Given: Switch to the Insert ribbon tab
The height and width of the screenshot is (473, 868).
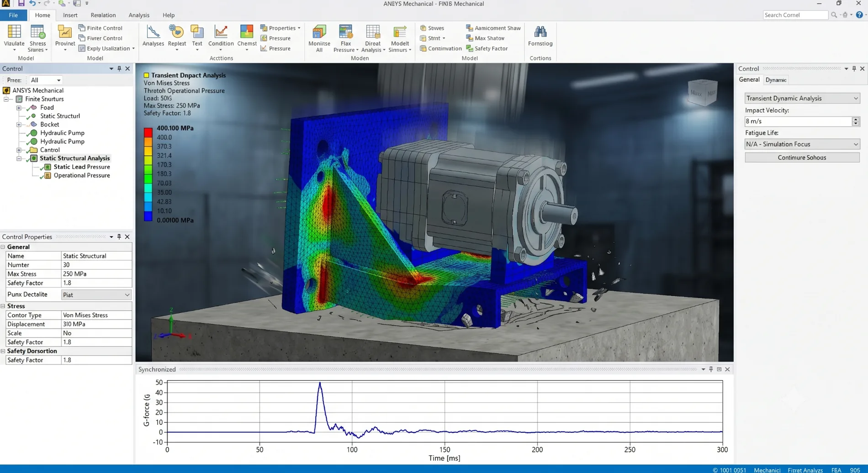Looking at the screenshot, I should click(70, 15).
